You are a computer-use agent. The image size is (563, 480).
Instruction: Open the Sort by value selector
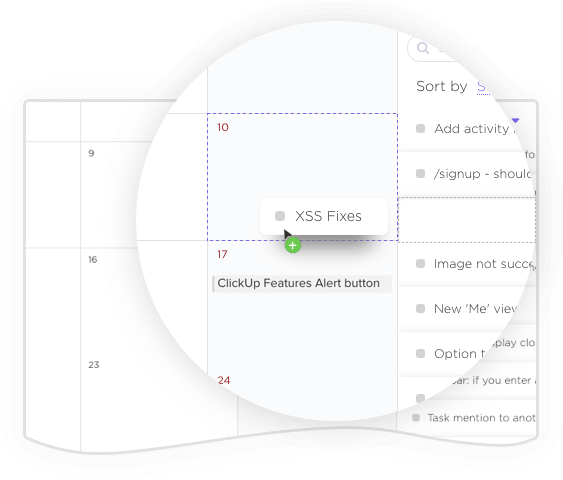[483, 87]
